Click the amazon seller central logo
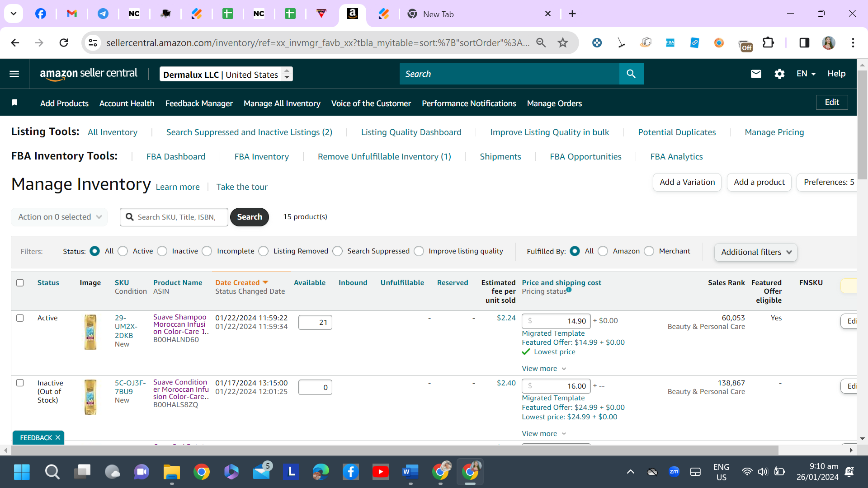The height and width of the screenshot is (488, 868). pos(89,74)
